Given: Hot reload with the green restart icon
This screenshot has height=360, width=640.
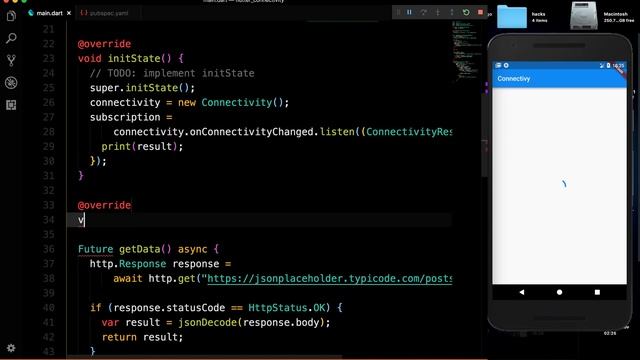Looking at the screenshot, I should tap(466, 12).
